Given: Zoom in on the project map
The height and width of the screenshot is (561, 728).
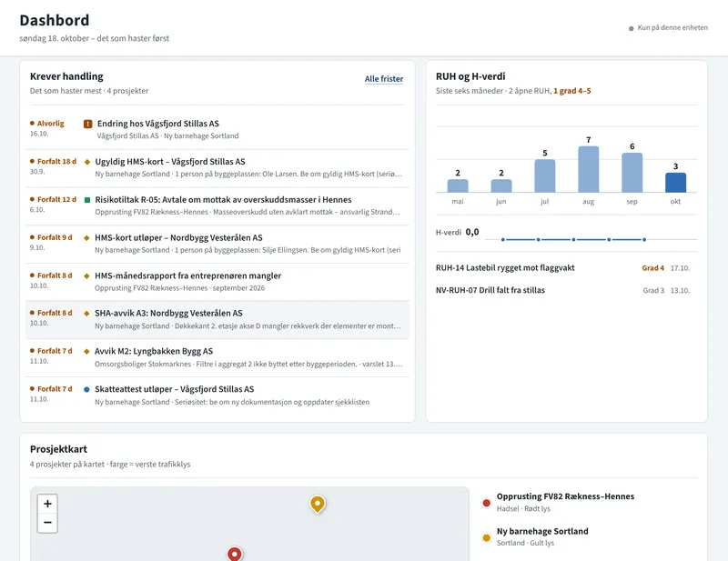Looking at the screenshot, I should pyautogui.click(x=47, y=504).
